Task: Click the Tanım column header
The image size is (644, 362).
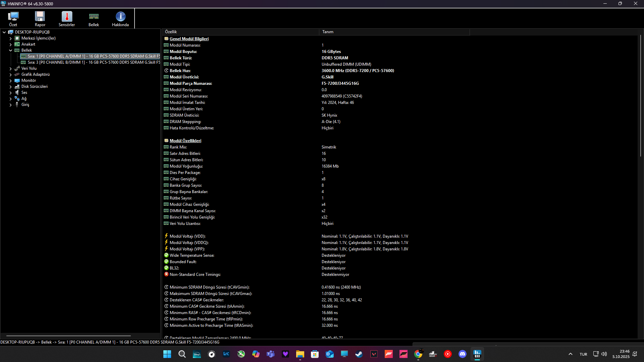Action: [394, 32]
